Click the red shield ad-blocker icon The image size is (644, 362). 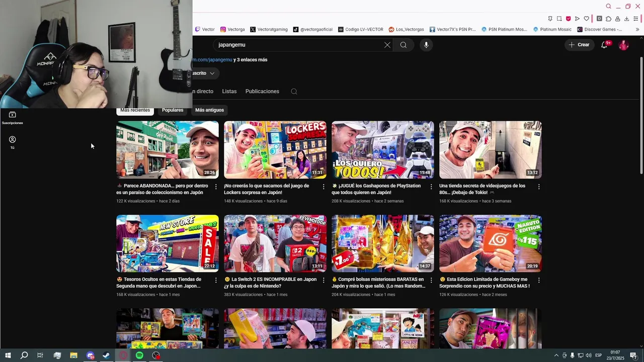(568, 19)
